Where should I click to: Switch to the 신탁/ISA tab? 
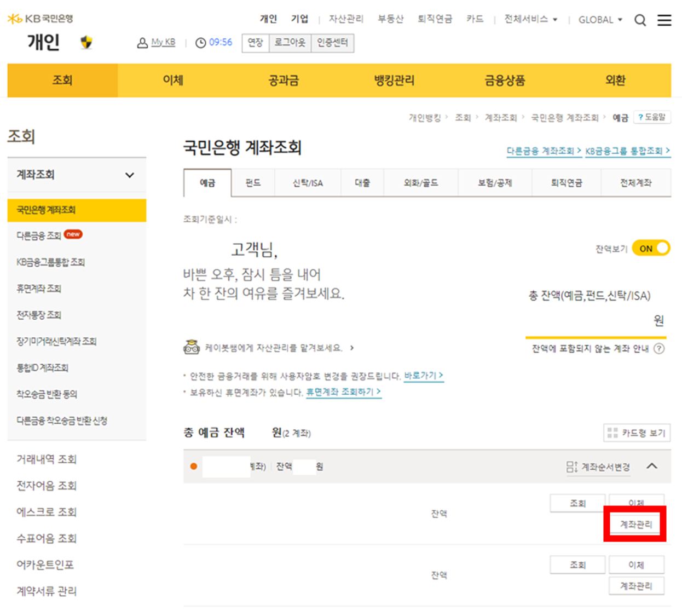tap(308, 183)
